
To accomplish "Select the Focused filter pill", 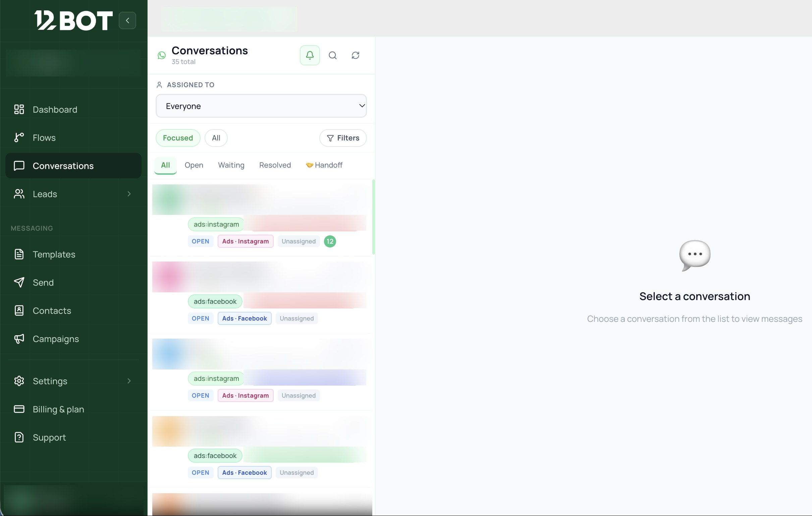I will [x=178, y=138].
